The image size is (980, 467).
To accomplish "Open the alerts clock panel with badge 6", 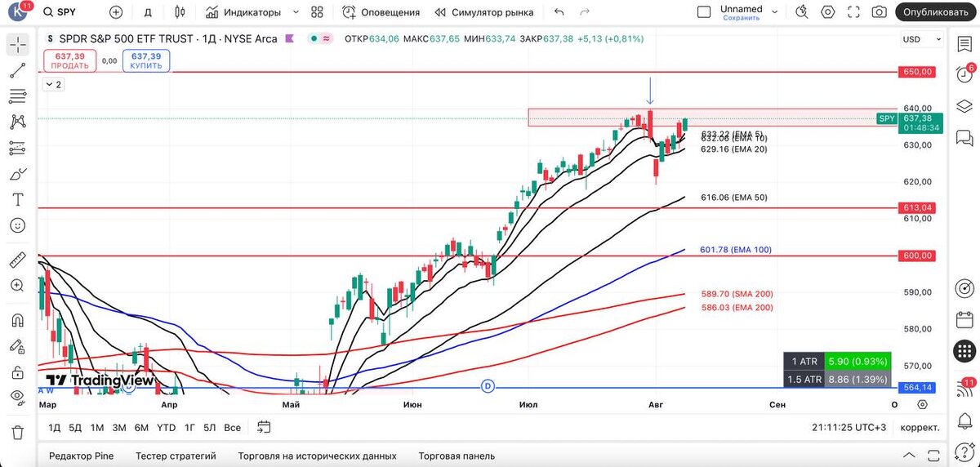I will [964, 73].
